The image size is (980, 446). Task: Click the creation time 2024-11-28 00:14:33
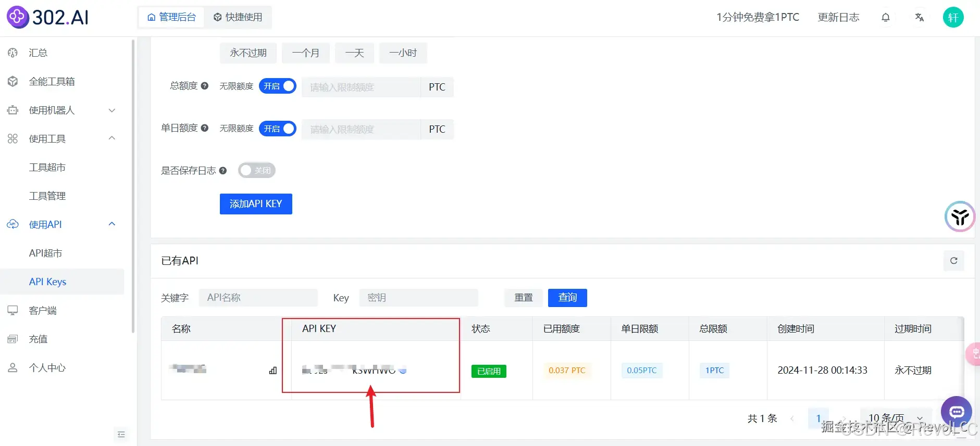pos(822,370)
